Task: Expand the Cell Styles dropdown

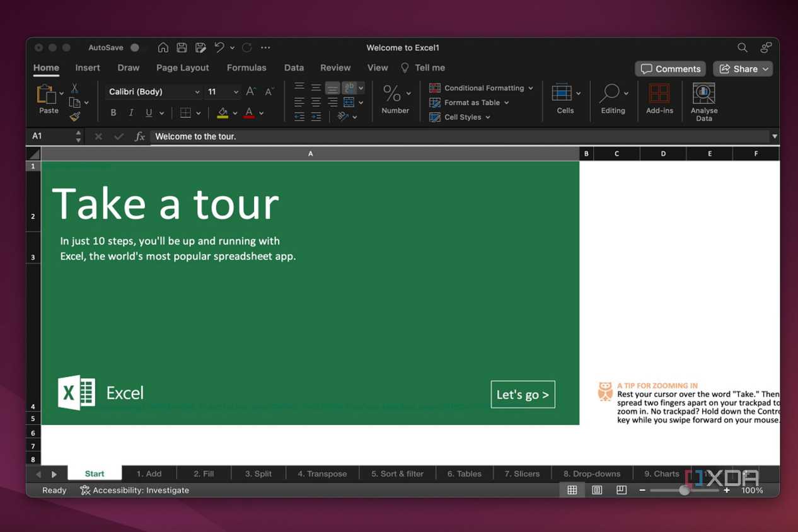Action: [488, 117]
